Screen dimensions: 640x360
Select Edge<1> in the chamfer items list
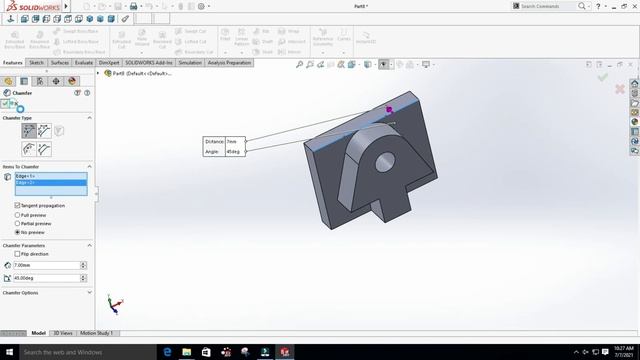[x=51, y=176]
